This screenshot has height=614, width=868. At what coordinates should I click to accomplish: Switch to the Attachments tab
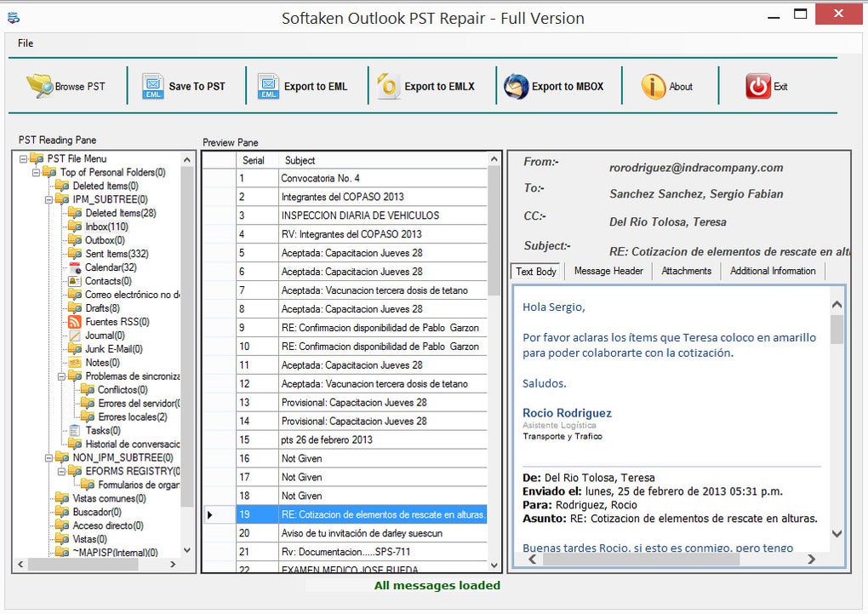[x=686, y=271]
